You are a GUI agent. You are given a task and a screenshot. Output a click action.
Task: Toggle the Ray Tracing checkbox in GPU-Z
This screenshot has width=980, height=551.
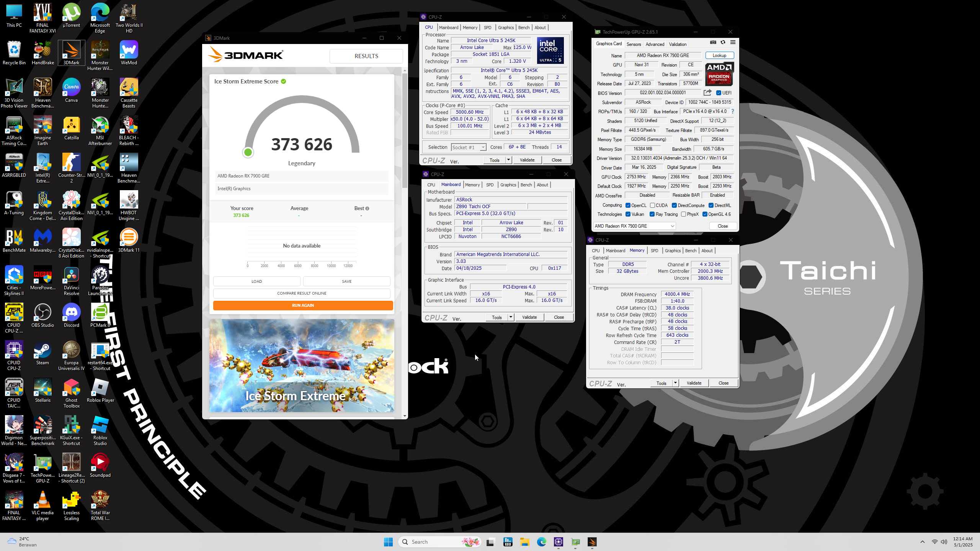pos(652,214)
